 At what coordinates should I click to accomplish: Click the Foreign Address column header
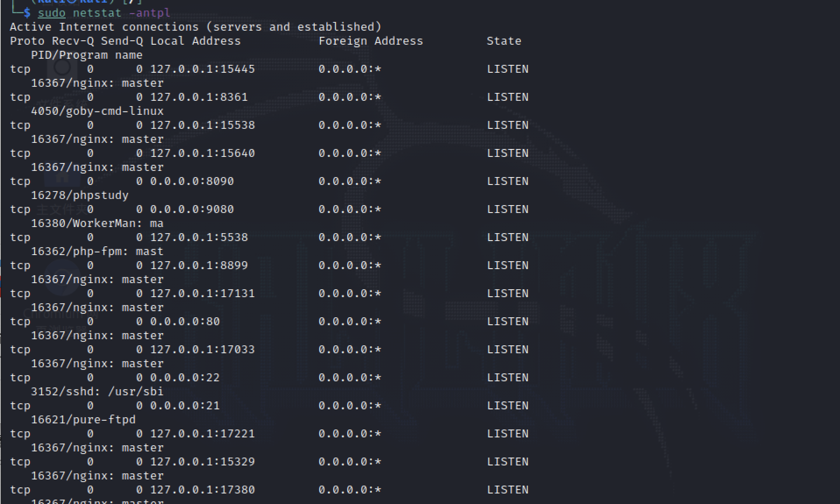click(x=370, y=41)
